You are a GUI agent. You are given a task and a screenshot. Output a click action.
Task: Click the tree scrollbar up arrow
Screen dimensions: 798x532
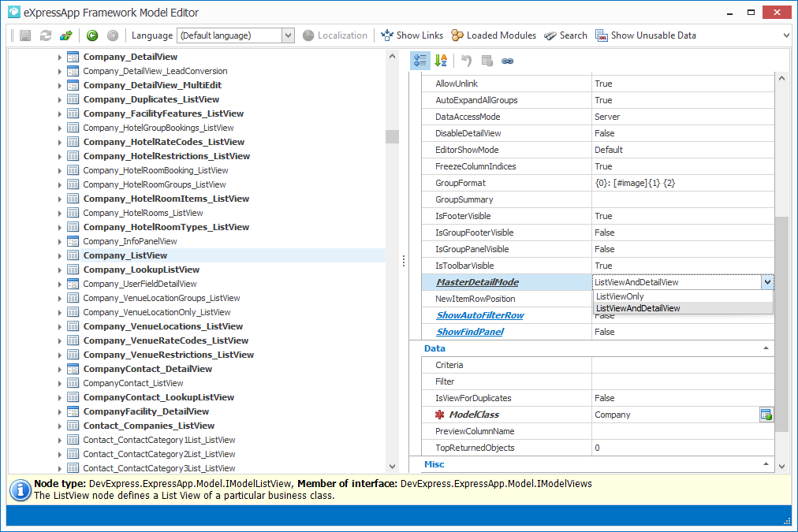pyautogui.click(x=392, y=56)
